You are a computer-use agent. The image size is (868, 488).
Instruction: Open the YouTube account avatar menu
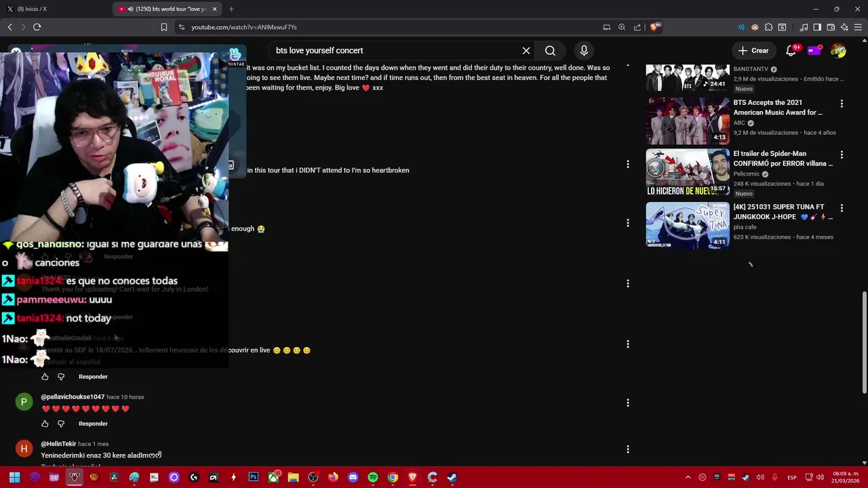pos(839,51)
